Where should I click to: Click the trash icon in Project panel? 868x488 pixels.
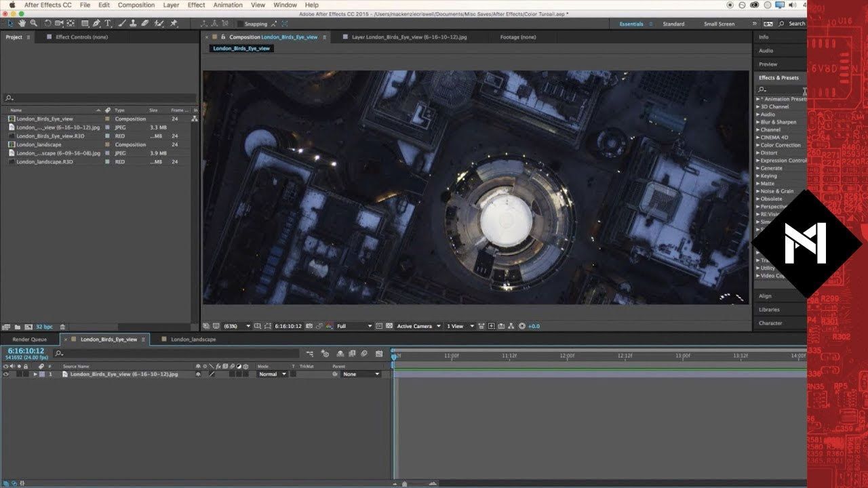tap(62, 327)
